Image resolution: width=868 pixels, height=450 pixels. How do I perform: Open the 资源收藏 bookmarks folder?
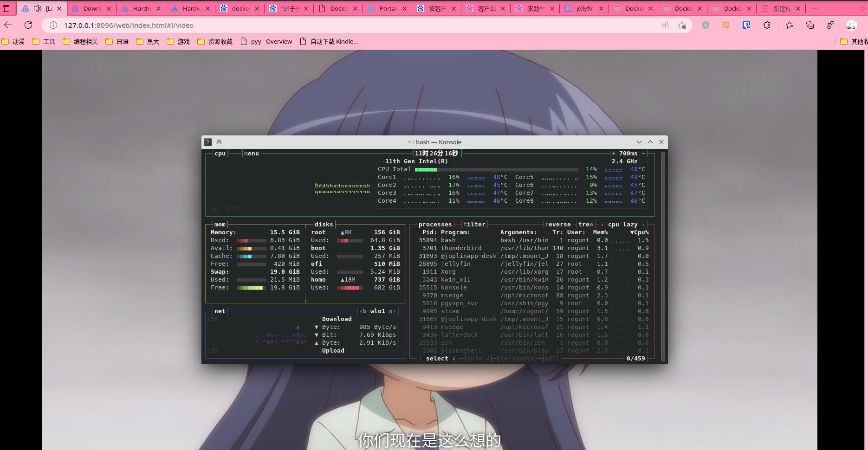(x=215, y=41)
